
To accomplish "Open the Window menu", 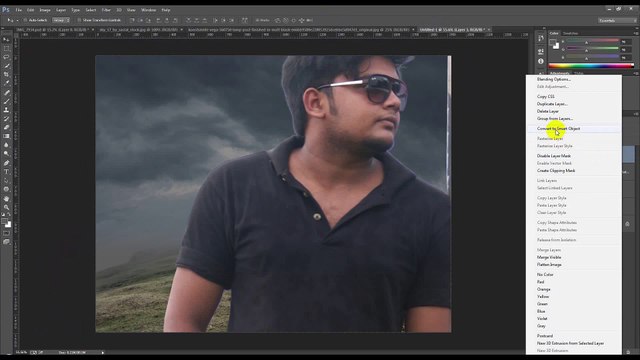I will coord(148,10).
